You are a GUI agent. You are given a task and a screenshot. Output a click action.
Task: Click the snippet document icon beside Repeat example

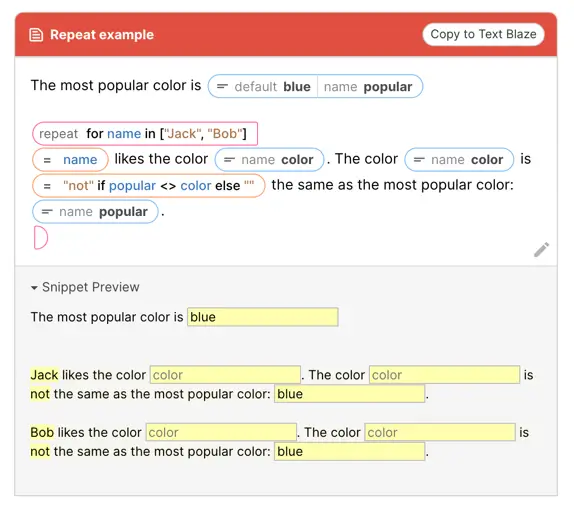point(36,35)
